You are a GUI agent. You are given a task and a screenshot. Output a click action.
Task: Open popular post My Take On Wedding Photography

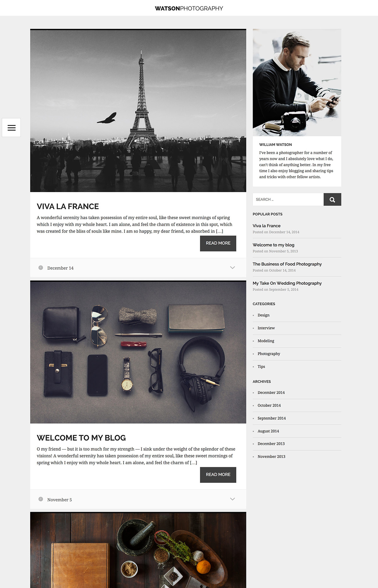click(x=287, y=283)
